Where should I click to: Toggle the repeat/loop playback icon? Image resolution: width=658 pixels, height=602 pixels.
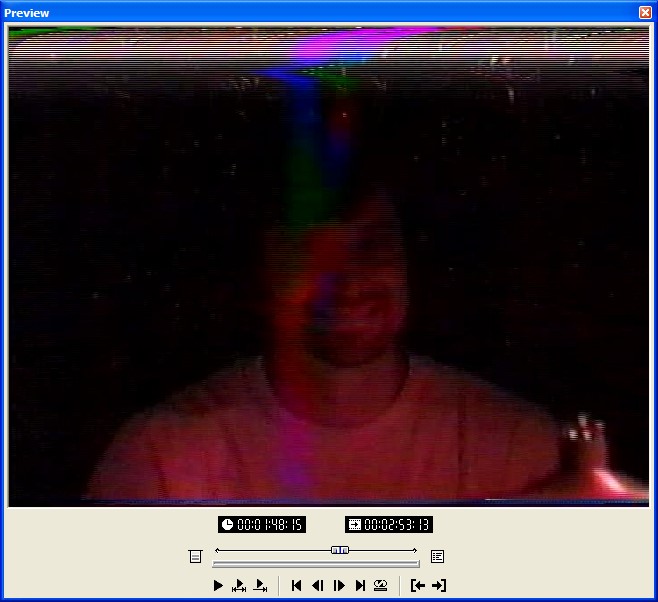coord(380,585)
